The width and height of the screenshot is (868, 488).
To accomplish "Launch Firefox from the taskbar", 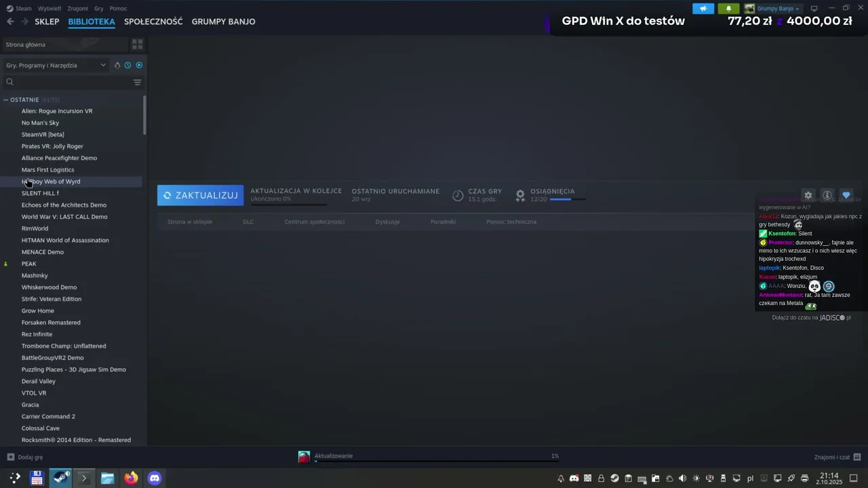I will pyautogui.click(x=131, y=478).
